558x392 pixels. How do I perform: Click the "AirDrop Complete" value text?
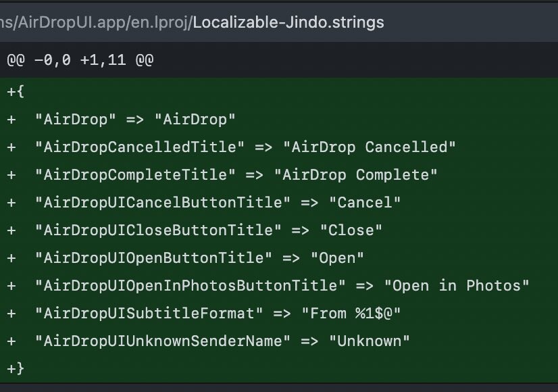pos(355,175)
